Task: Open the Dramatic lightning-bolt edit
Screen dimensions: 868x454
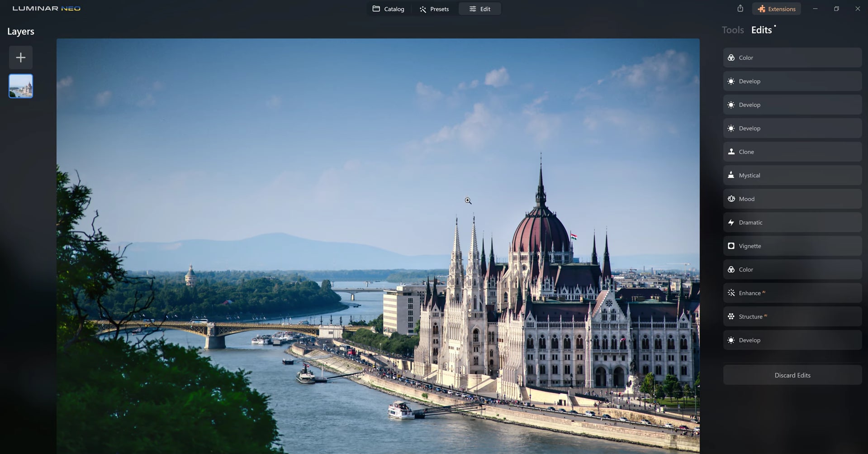Action: click(x=792, y=223)
